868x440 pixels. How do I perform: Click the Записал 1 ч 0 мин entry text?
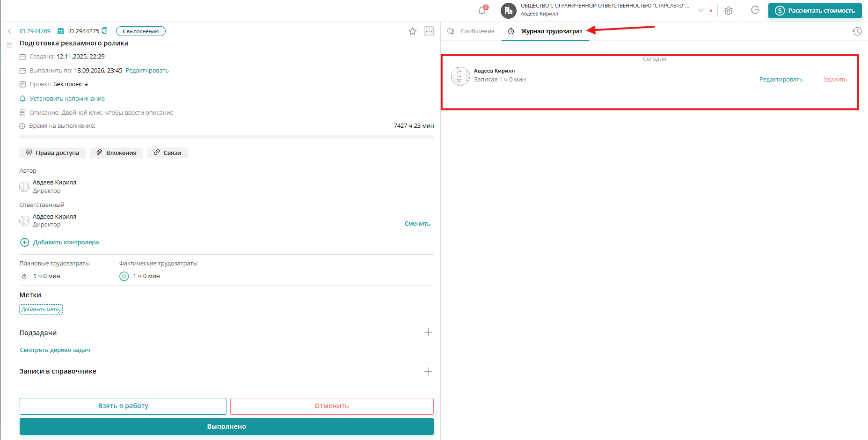tap(500, 80)
